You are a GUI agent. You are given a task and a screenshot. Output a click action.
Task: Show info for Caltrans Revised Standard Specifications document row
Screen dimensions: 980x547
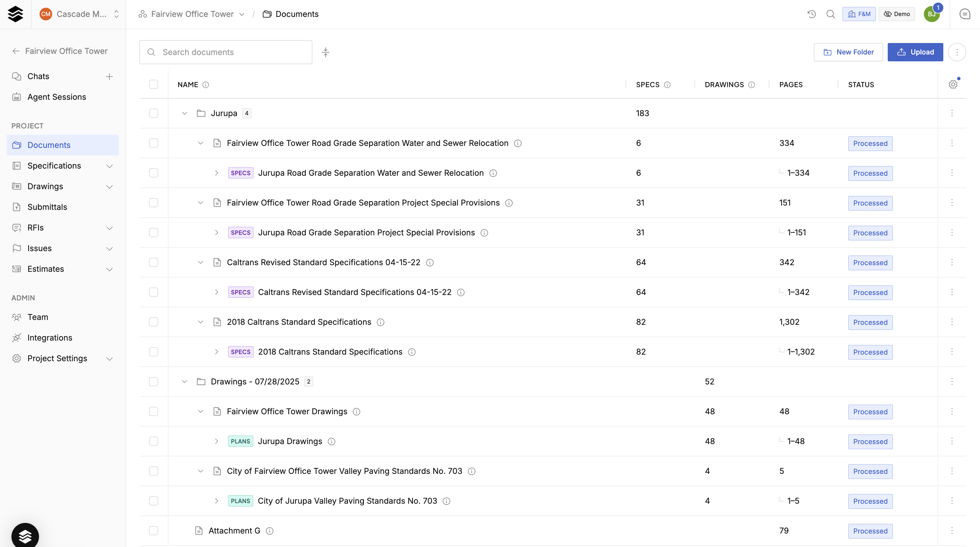pos(430,263)
